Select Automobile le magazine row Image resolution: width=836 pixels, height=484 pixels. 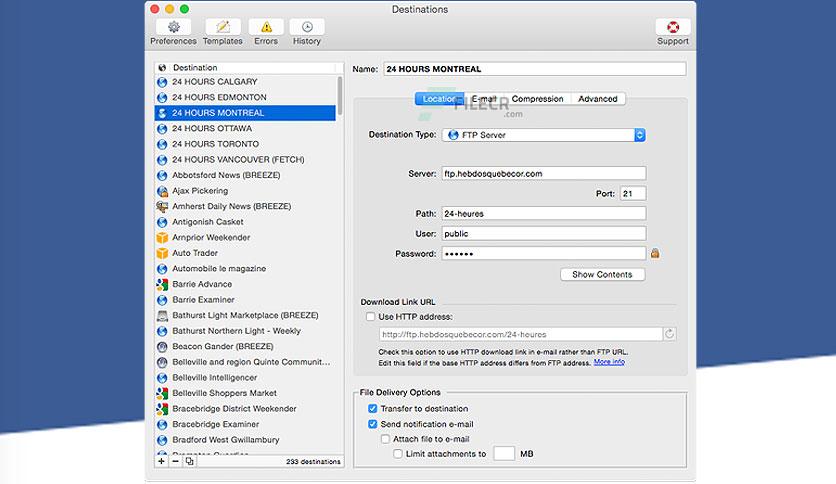245,269
